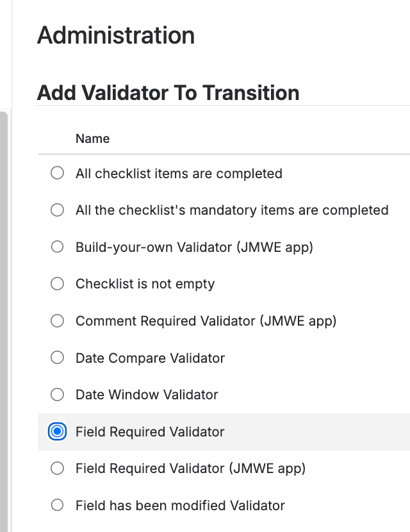Screen dimensions: 410x532
Task: Click the vertical scrollbar on the left edge
Action: coord(4,320)
